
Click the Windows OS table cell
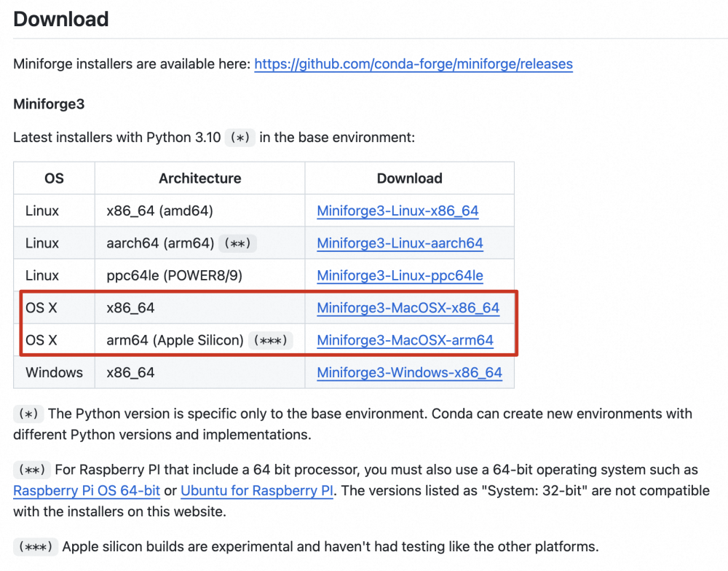54,372
